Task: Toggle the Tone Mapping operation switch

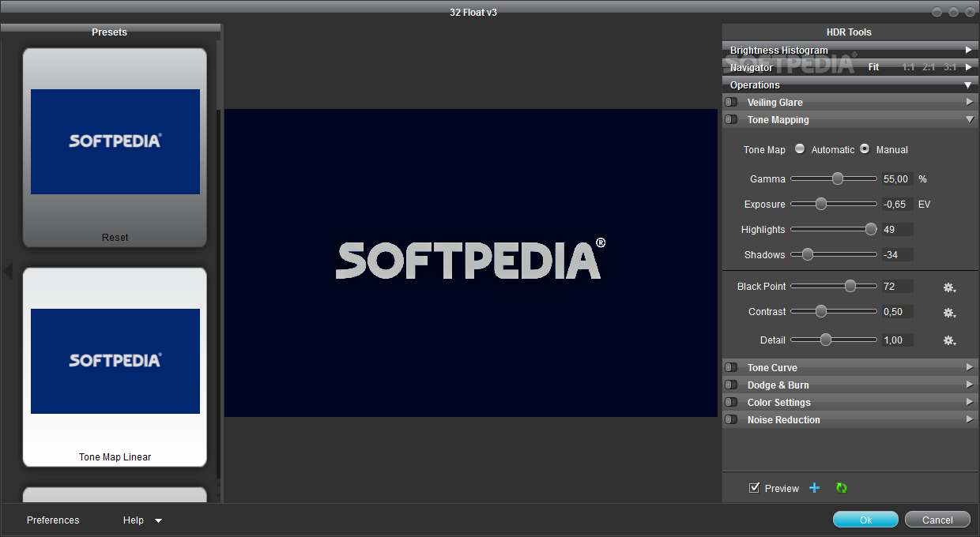Action: pos(731,120)
